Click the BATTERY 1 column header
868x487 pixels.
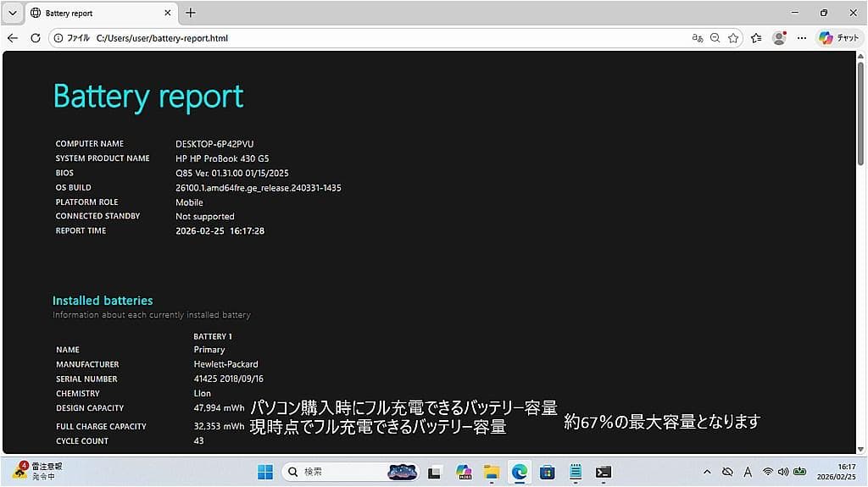coord(213,336)
